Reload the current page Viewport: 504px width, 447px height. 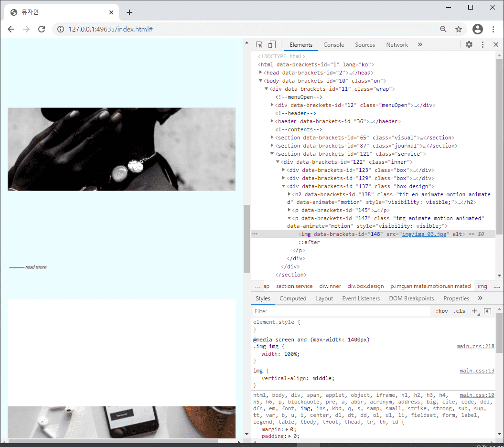click(x=42, y=29)
